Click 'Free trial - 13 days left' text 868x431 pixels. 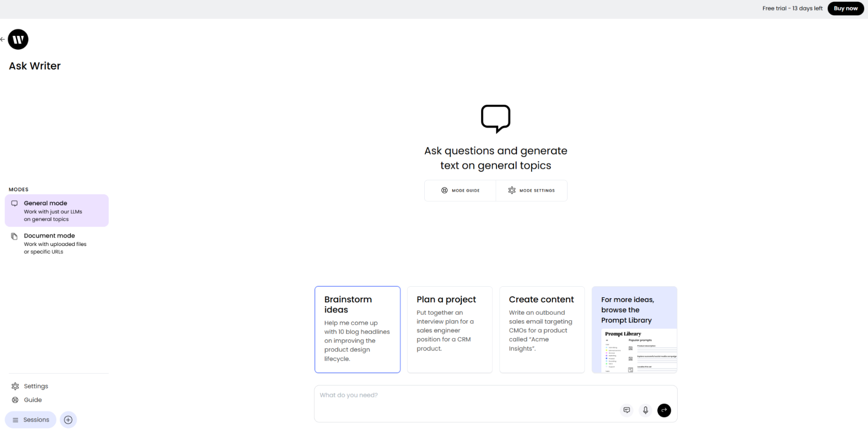(792, 8)
